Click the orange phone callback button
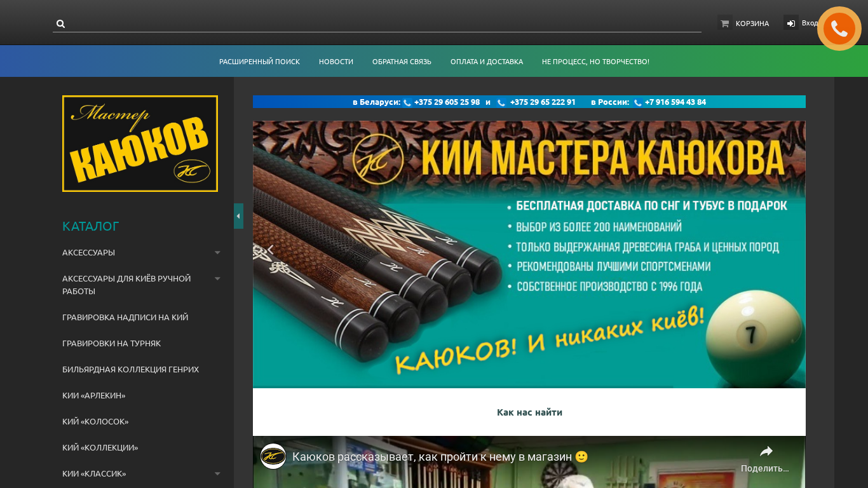The height and width of the screenshot is (488, 868). pyautogui.click(x=839, y=29)
